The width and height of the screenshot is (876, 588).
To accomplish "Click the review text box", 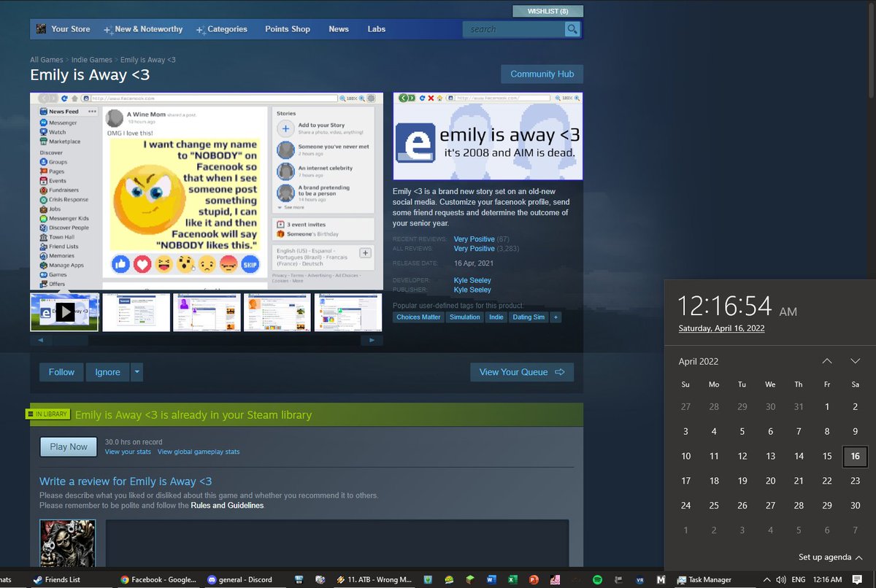I will coord(337,543).
